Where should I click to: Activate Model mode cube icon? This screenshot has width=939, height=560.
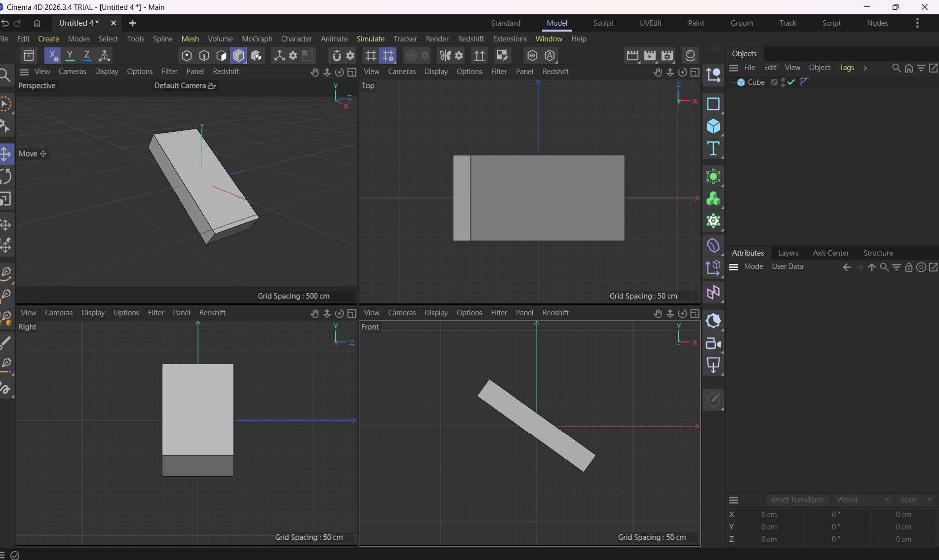click(238, 56)
